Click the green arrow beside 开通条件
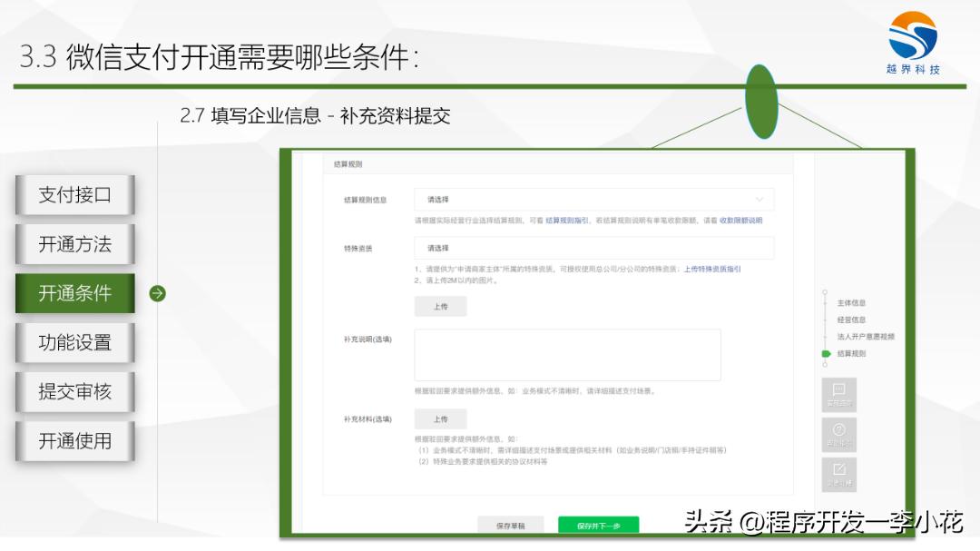Image resolution: width=980 pixels, height=551 pixels. [x=156, y=293]
